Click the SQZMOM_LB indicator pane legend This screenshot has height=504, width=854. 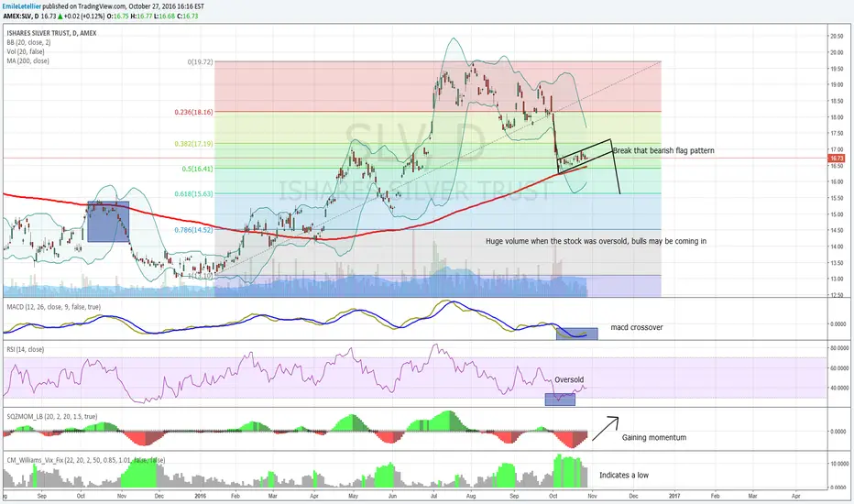pos(51,417)
